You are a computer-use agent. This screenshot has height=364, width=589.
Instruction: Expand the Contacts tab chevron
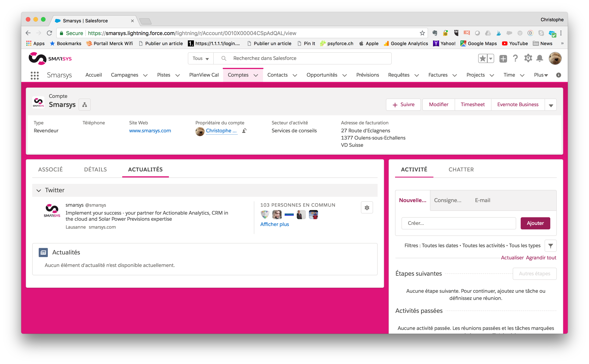click(295, 75)
